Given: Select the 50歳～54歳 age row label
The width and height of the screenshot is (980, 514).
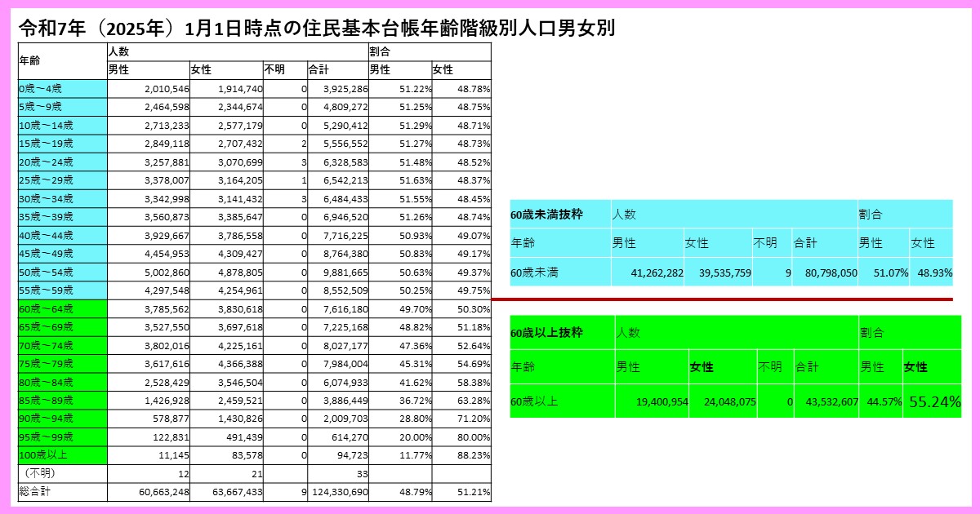Looking at the screenshot, I should point(62,272).
